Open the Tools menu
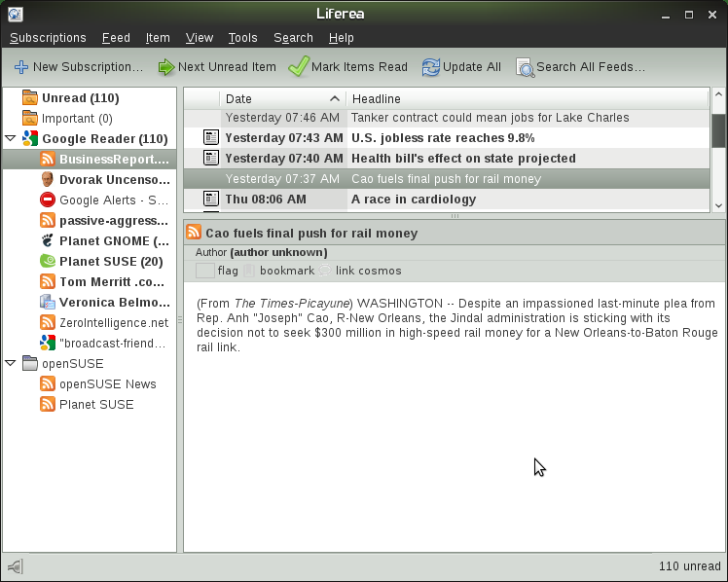Image resolution: width=728 pixels, height=582 pixels. pos(242,38)
